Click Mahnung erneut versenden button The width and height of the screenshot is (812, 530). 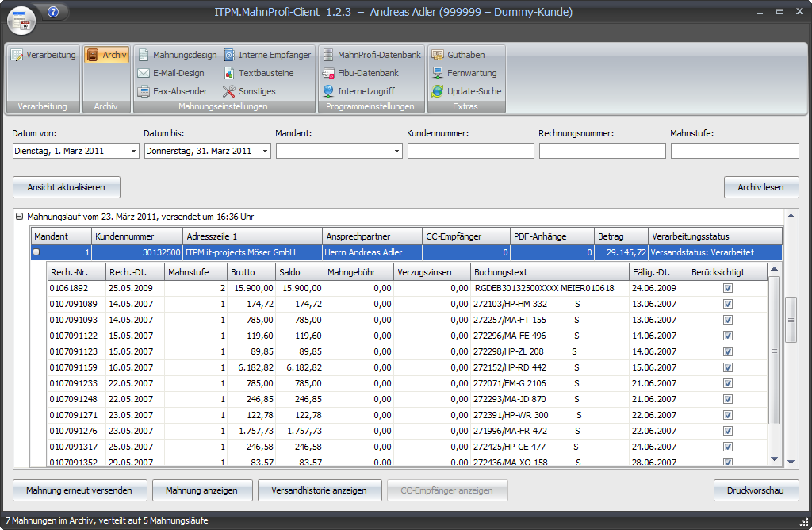(x=79, y=490)
